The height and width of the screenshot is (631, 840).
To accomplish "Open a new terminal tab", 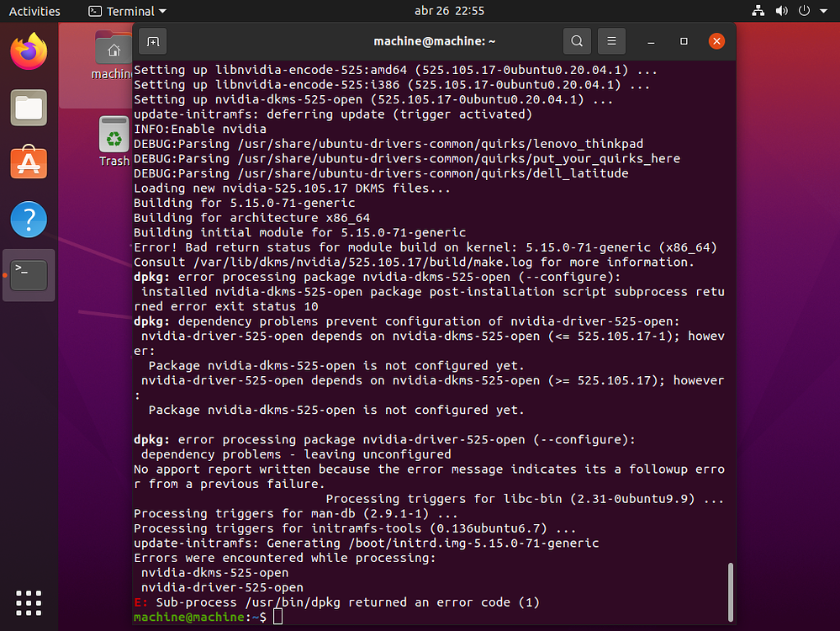I will pos(152,40).
